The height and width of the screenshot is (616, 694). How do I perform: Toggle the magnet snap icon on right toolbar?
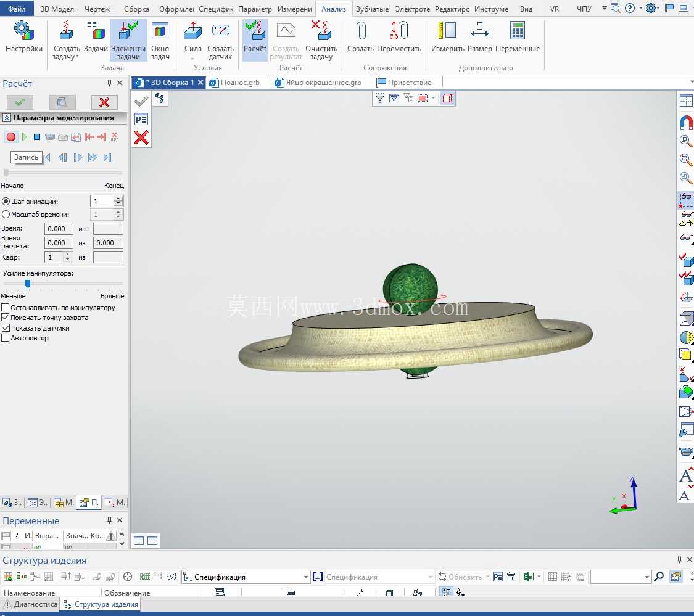tap(685, 122)
